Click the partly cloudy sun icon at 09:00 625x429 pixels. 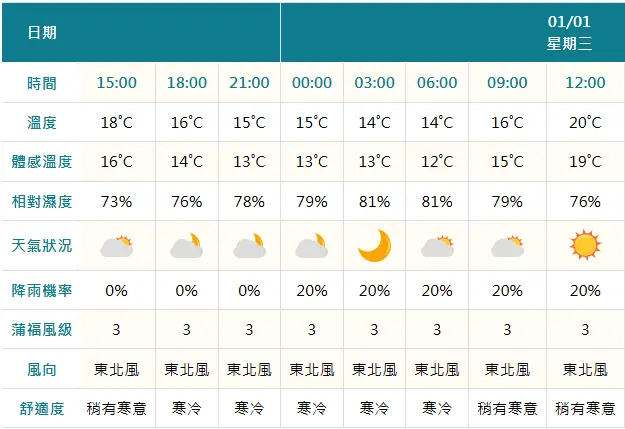pyautogui.click(x=507, y=246)
